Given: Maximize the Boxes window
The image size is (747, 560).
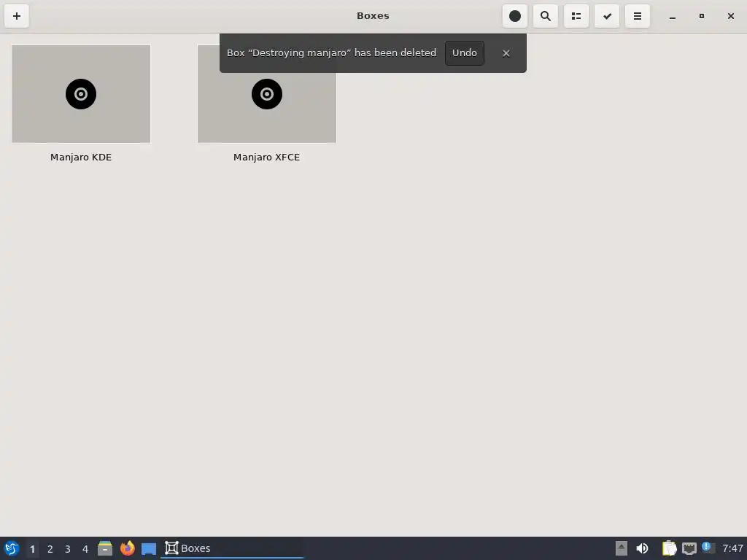Looking at the screenshot, I should [701, 16].
